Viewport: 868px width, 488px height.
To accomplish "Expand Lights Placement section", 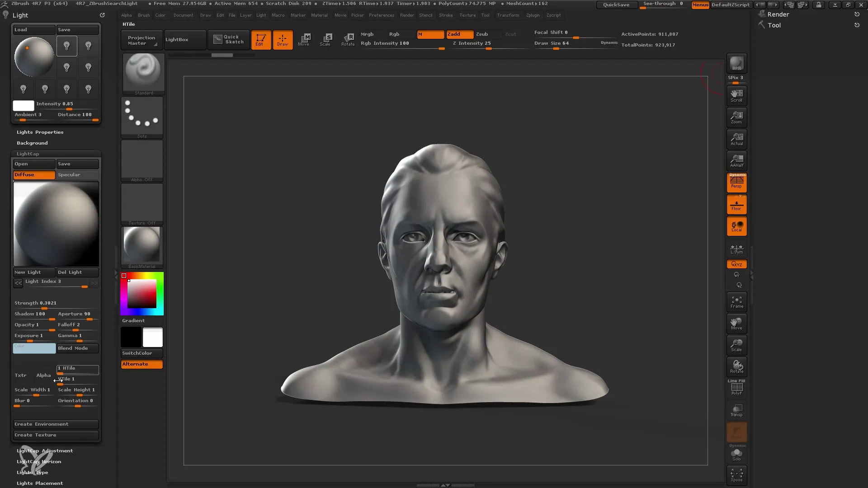I will 40,483.
